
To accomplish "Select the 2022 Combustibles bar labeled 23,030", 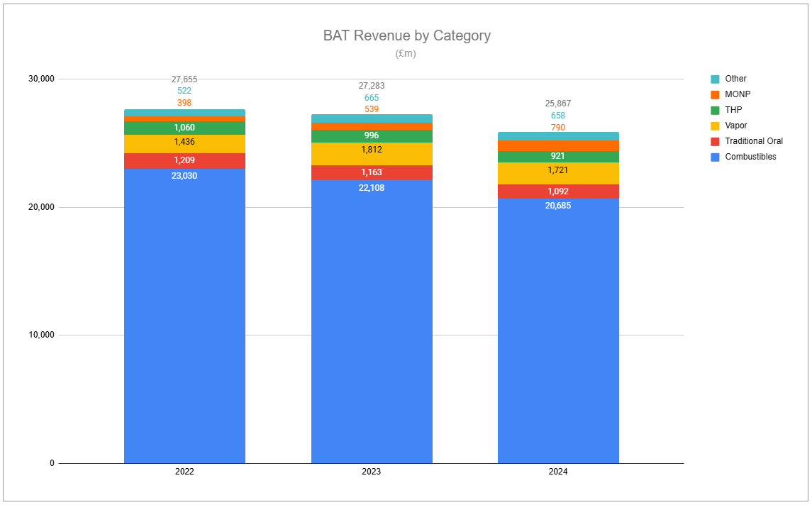I will point(184,316).
